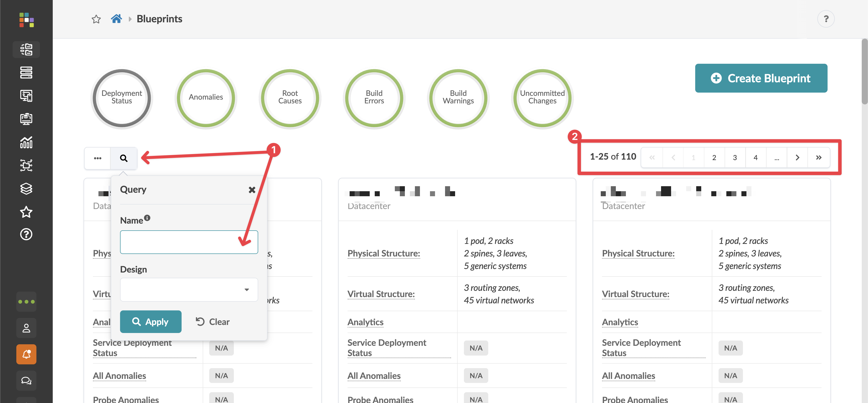Click Probe Anomalies in middle card
Screen dimensions: 868x403
[380, 399]
